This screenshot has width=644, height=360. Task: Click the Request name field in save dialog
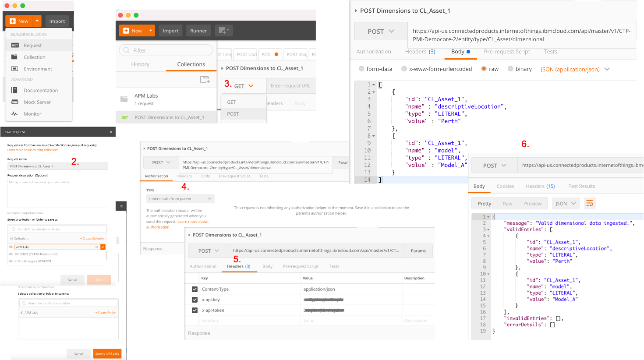click(x=58, y=166)
